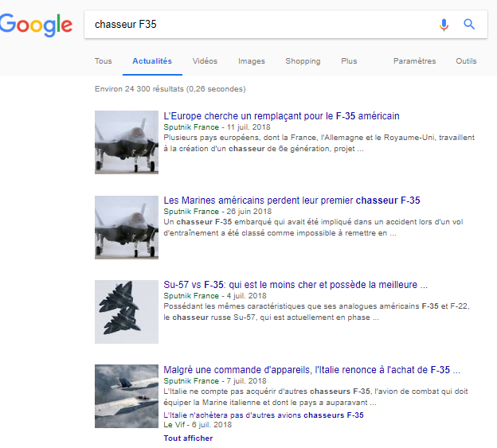Open article on Italy renouncing F-35 purchase
The width and height of the screenshot is (497, 448).
coord(311,370)
